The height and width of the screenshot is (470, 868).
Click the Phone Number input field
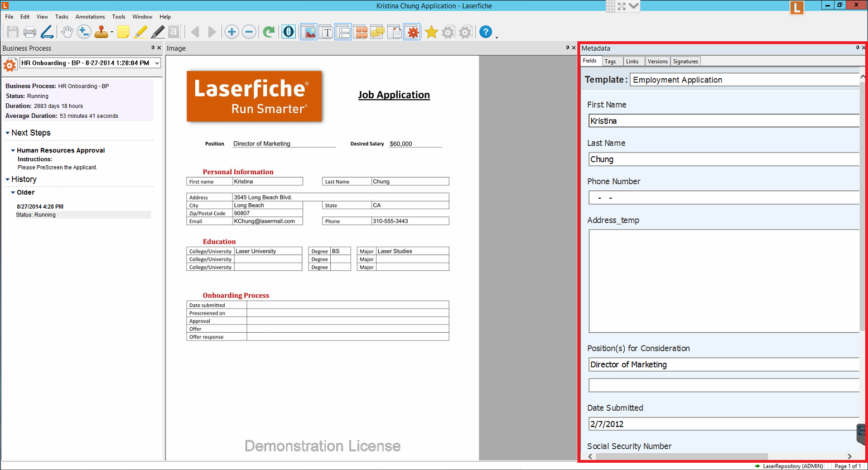pyautogui.click(x=724, y=198)
